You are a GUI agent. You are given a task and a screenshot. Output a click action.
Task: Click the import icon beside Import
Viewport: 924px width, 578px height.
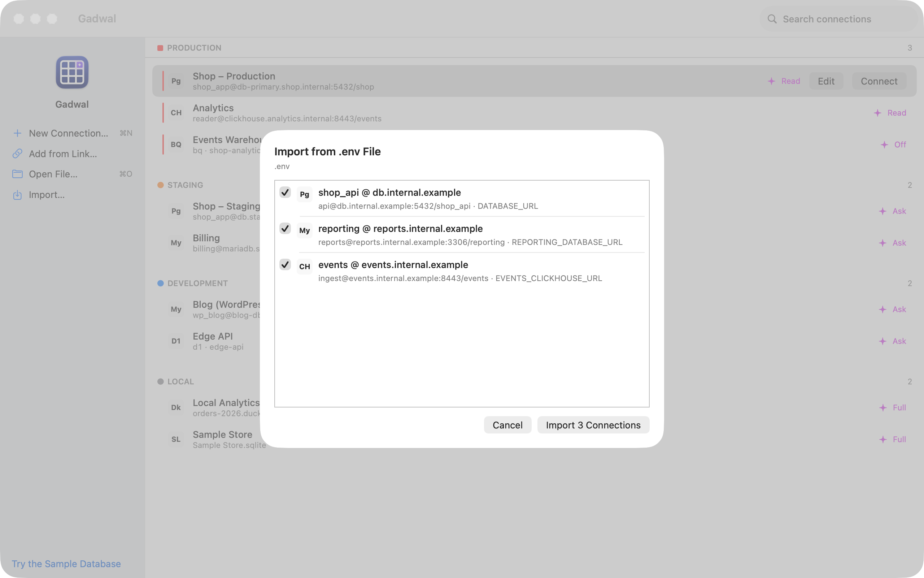[x=17, y=195]
